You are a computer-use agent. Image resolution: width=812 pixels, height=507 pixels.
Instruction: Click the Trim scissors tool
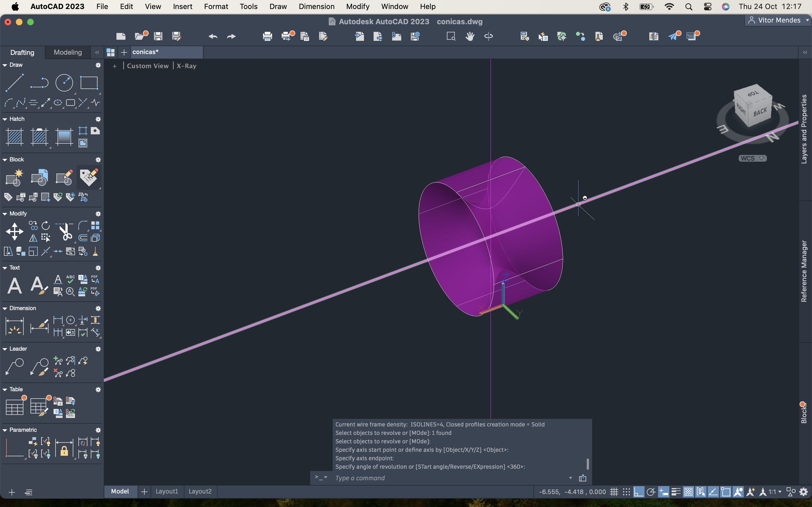(65, 231)
